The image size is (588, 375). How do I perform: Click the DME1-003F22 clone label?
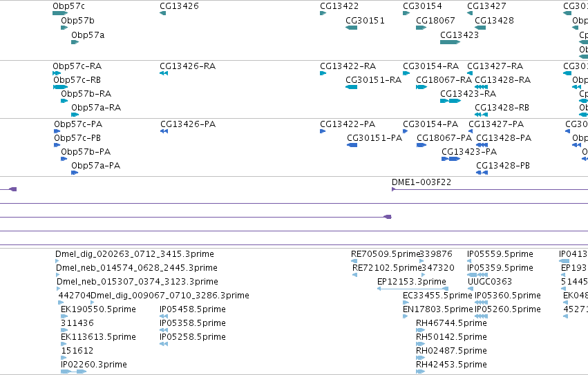(x=421, y=182)
